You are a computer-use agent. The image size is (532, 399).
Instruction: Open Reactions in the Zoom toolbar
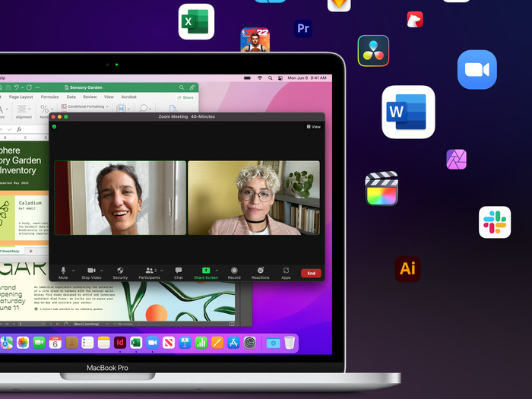pyautogui.click(x=260, y=273)
